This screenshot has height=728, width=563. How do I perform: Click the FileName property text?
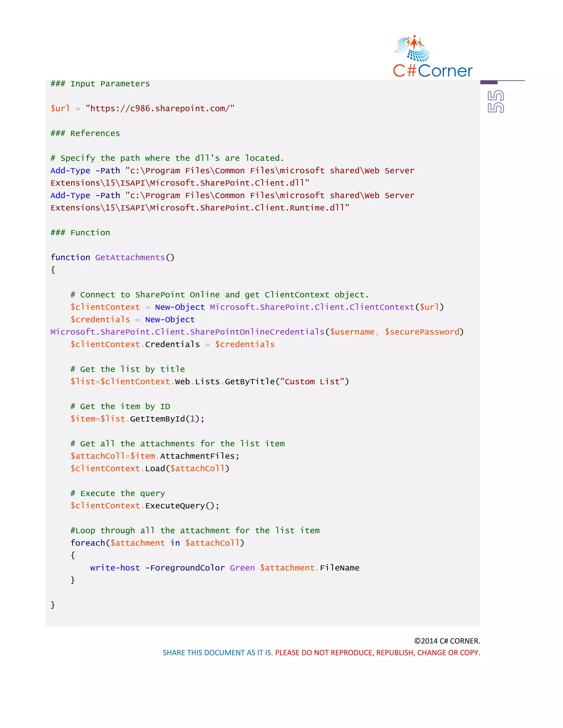click(x=340, y=568)
